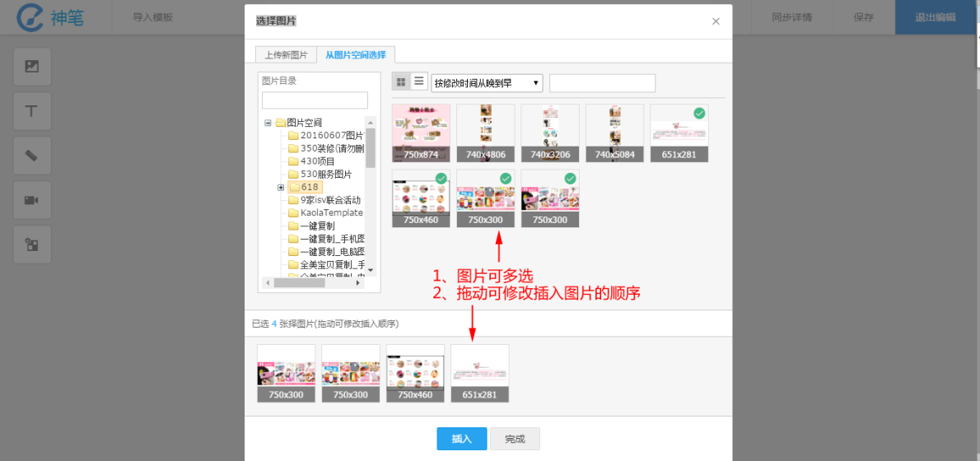The width and height of the screenshot is (980, 461).
Task: Click 导入模板 in the top bar
Action: coord(152,16)
